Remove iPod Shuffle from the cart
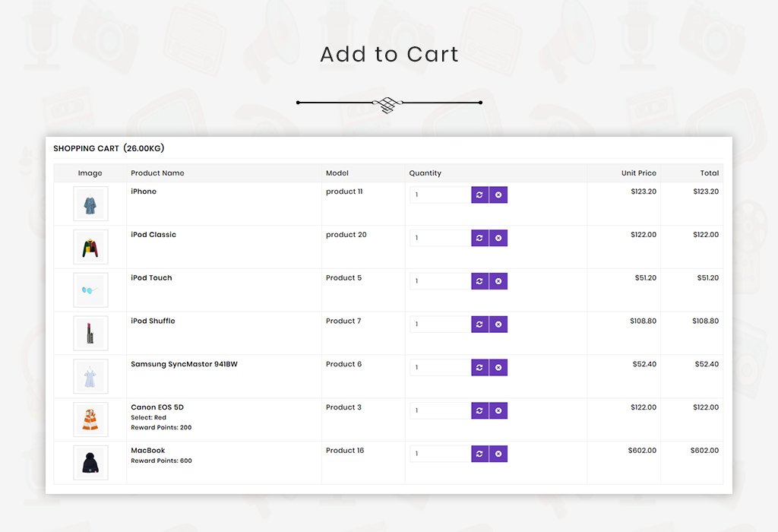The width and height of the screenshot is (778, 532). tap(498, 325)
